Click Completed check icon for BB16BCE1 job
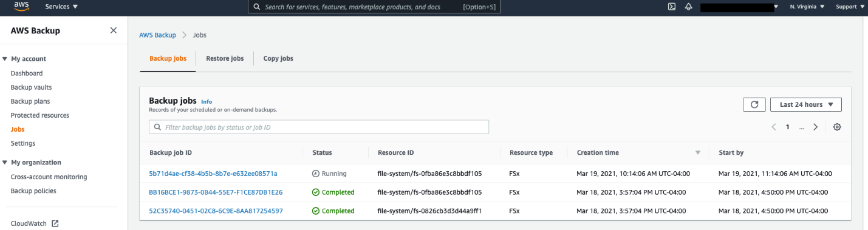This screenshot has width=868, height=230. (x=315, y=192)
